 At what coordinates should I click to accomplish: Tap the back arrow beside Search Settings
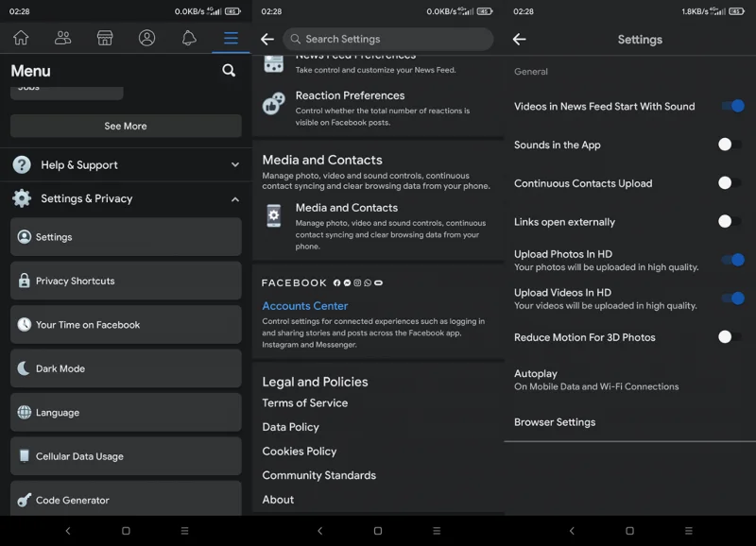pos(267,39)
